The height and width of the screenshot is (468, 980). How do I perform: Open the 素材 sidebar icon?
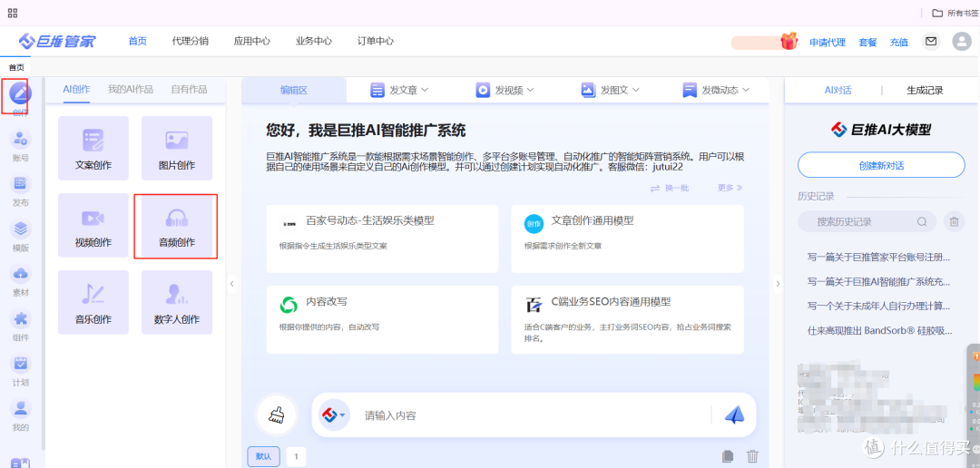coord(21,274)
